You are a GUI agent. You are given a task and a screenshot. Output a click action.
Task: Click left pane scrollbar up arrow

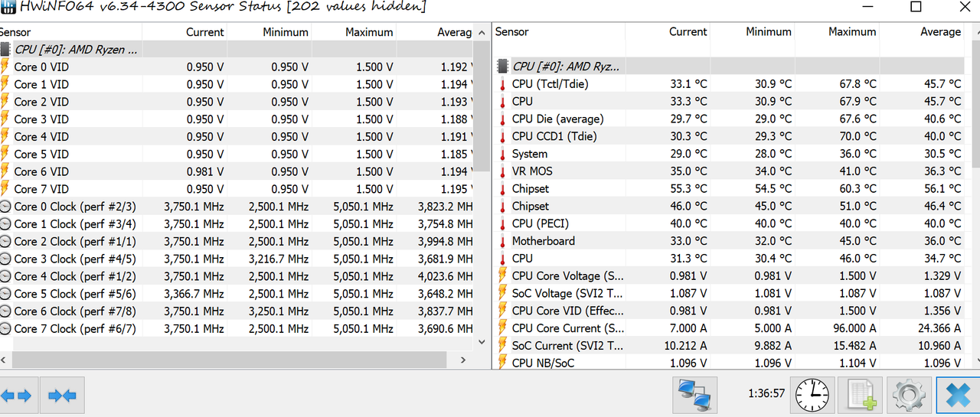(482, 33)
